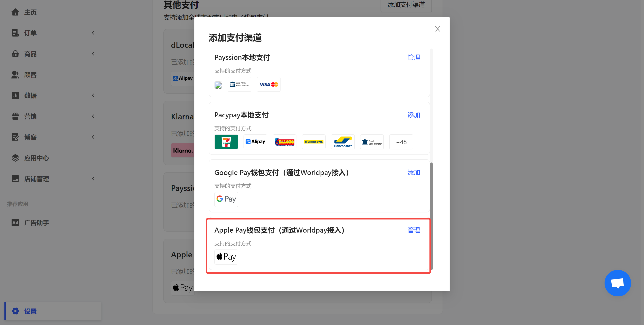Click the Baloto payment logo

[285, 142]
